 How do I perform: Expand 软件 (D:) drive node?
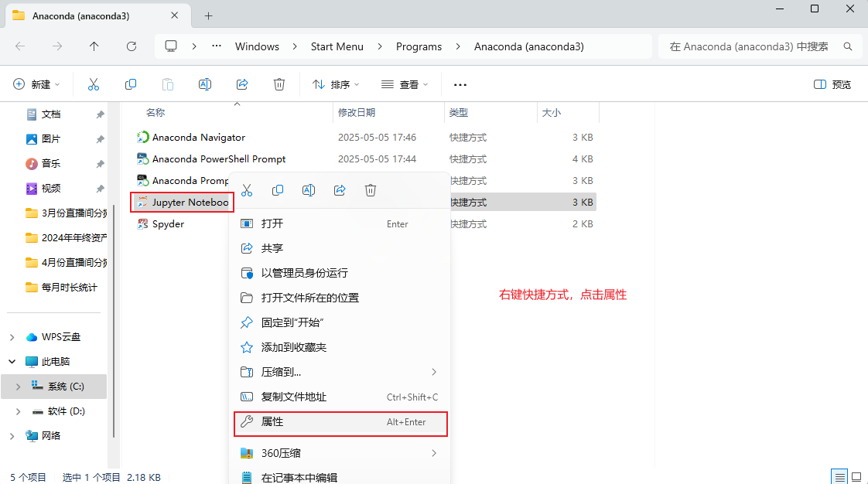coord(19,411)
